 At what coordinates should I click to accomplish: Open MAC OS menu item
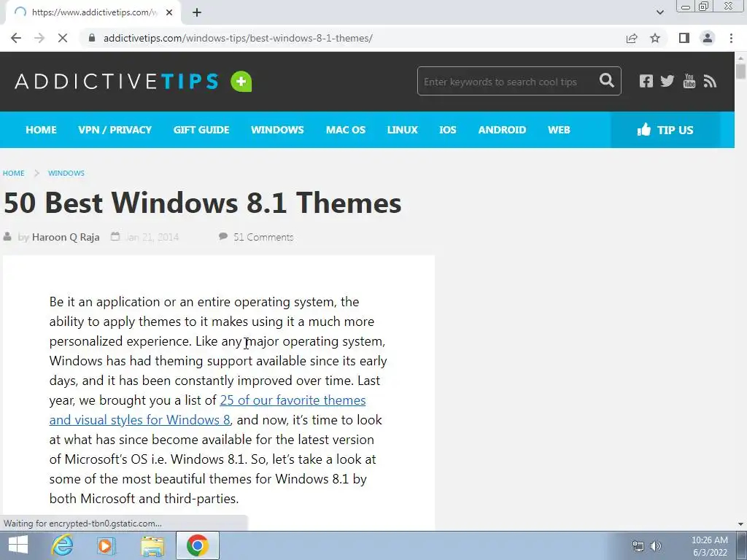click(345, 130)
